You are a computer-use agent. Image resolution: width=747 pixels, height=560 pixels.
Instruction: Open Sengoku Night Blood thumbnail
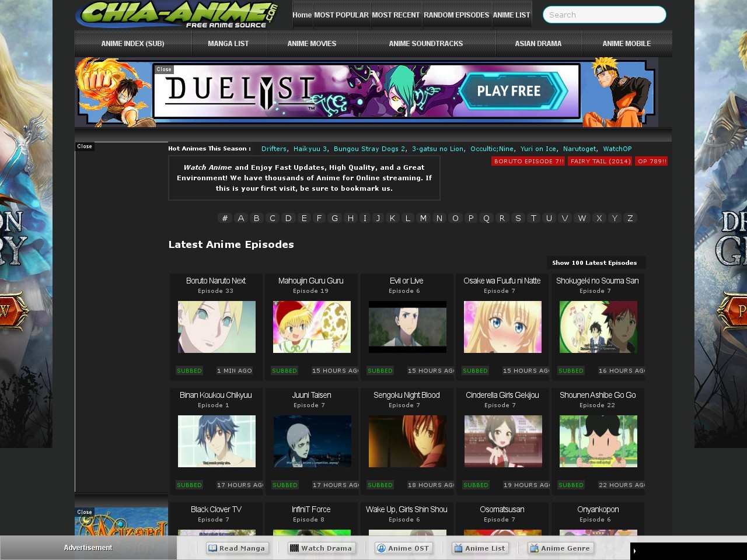(407, 441)
